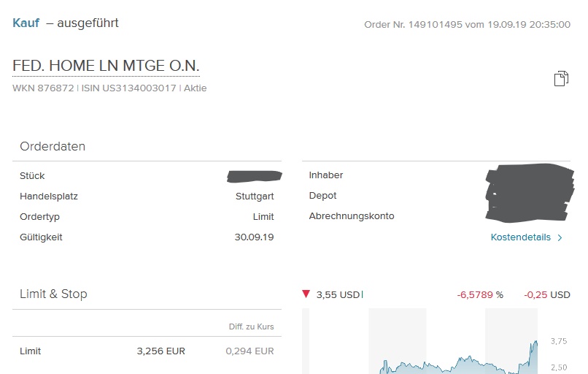Click the validity date 30.09.19
588x374 pixels.
coord(255,237)
